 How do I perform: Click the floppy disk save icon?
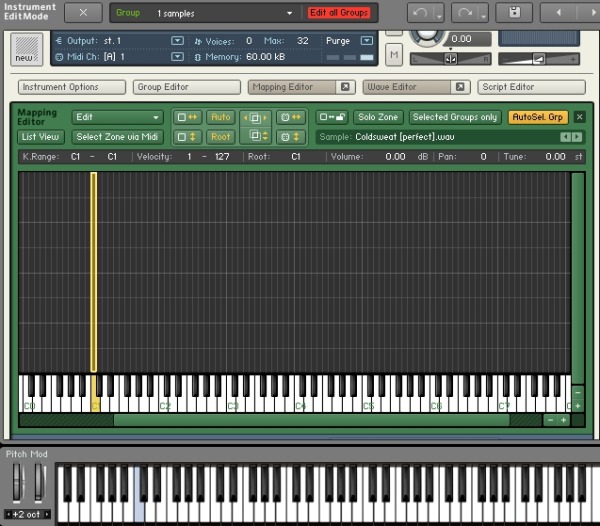(x=514, y=13)
